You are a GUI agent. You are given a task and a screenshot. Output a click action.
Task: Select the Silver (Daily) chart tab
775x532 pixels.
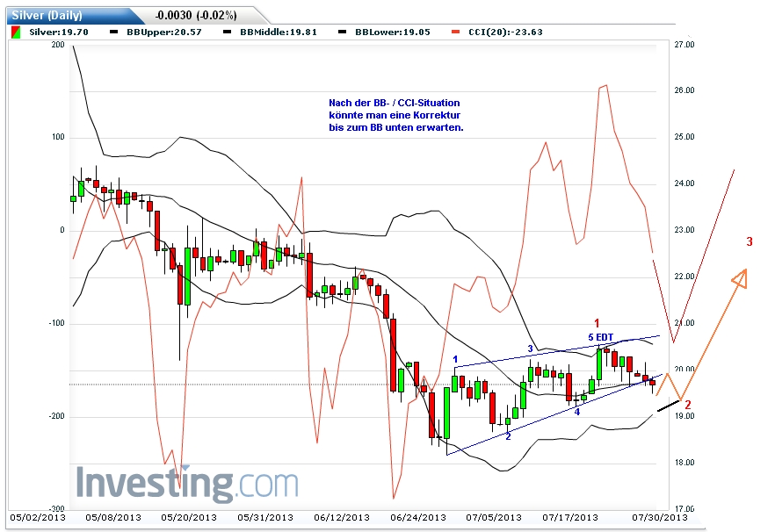(74, 15)
